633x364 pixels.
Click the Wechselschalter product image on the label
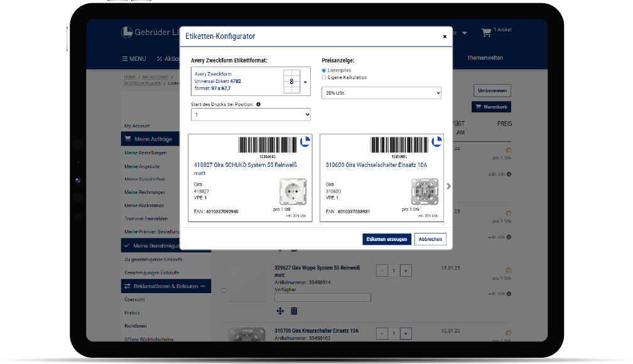coord(424,191)
